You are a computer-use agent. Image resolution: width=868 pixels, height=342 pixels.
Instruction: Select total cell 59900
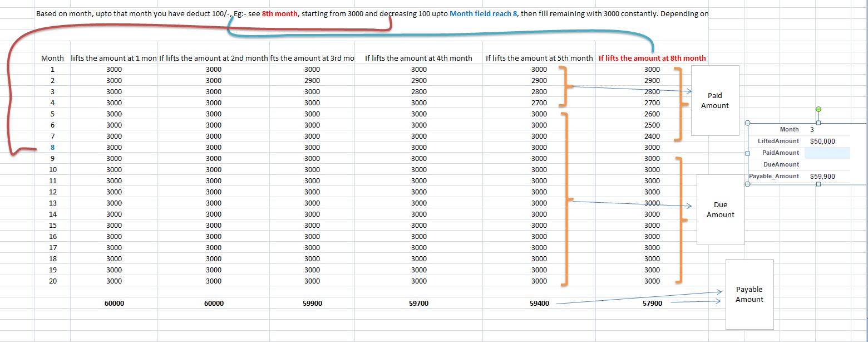point(312,304)
